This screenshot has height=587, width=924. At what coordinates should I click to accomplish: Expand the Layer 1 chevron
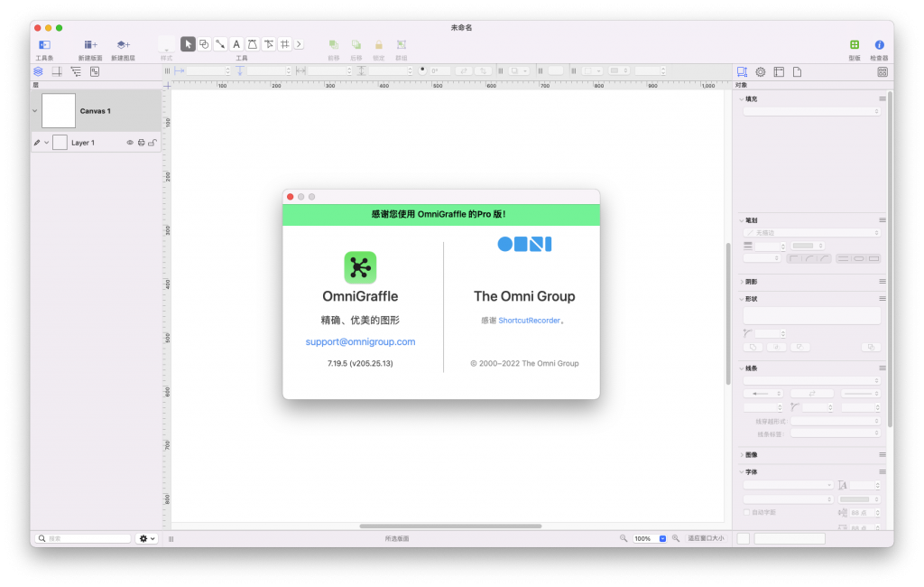pyautogui.click(x=47, y=143)
